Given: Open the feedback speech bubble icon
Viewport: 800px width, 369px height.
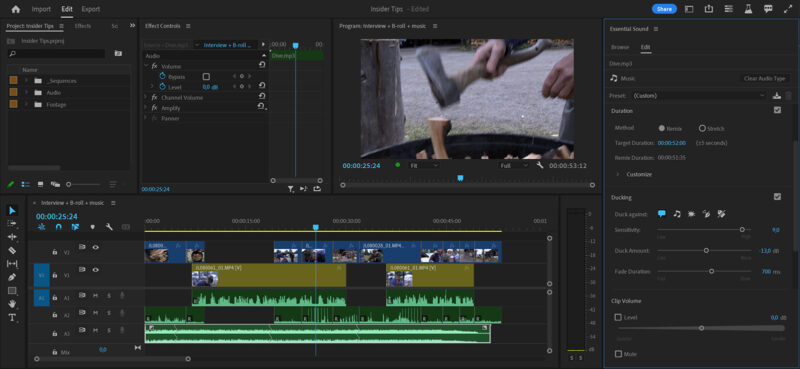Looking at the screenshot, I should [x=768, y=9].
